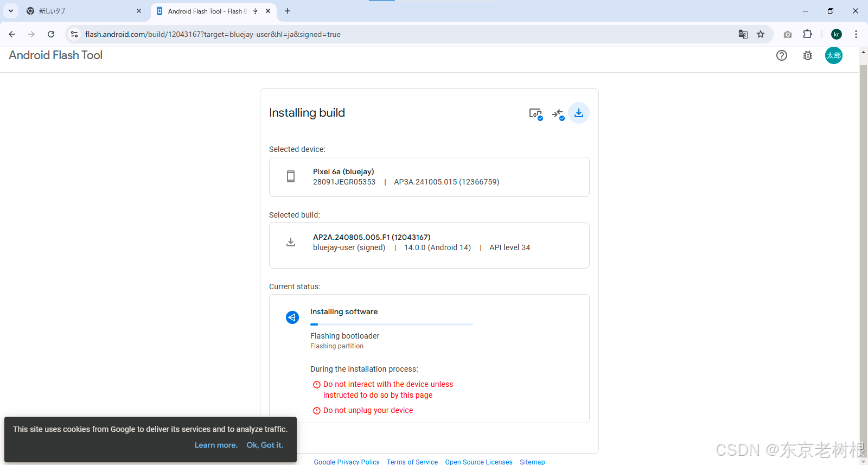Click the 'Learn more.' cookie link

(216, 445)
